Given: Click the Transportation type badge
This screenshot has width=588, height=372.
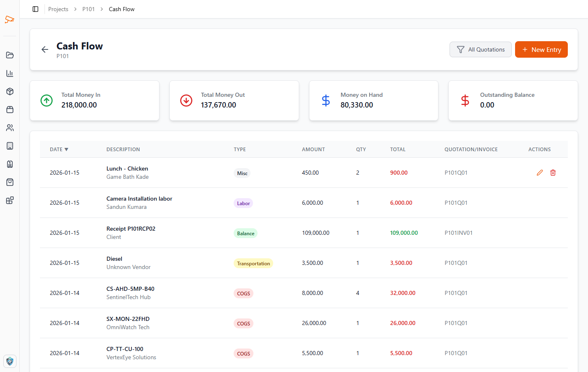Looking at the screenshot, I should [253, 264].
